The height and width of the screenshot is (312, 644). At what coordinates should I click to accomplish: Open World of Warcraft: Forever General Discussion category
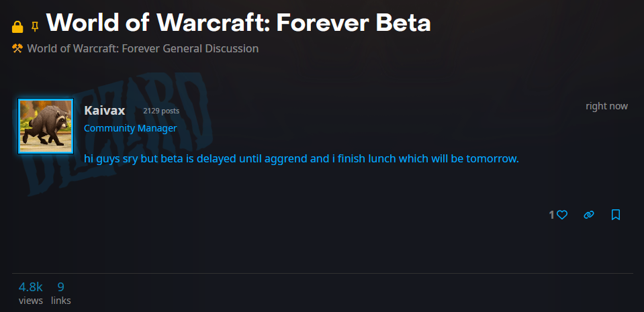(143, 48)
